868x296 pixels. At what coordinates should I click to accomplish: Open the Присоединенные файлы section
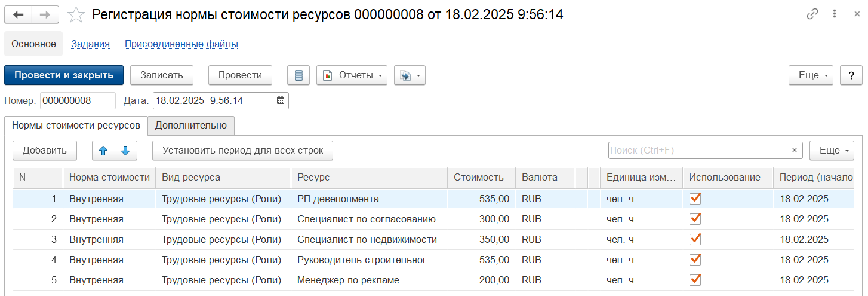point(181,44)
